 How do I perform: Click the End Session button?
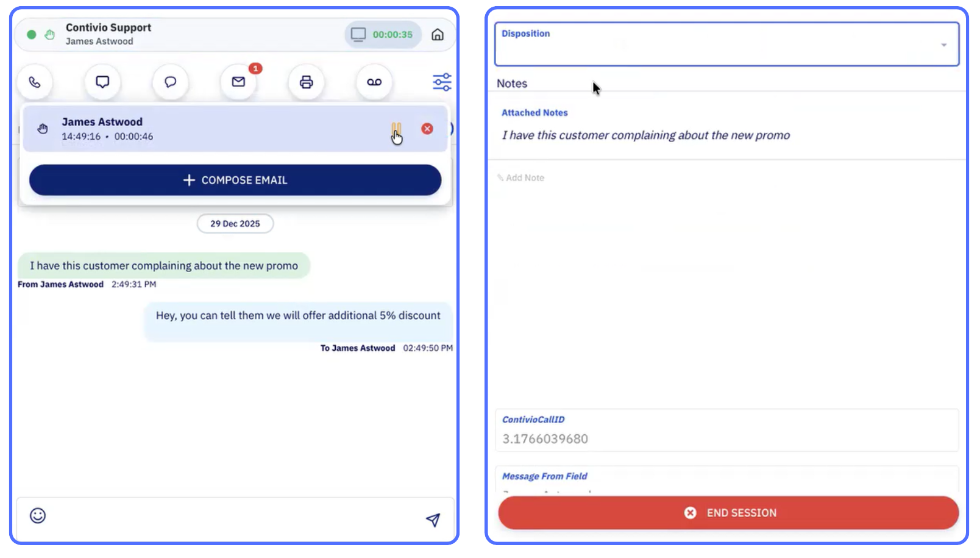(728, 513)
